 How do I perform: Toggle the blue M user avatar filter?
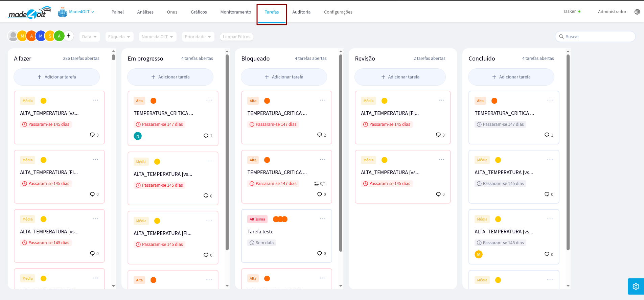tap(41, 36)
